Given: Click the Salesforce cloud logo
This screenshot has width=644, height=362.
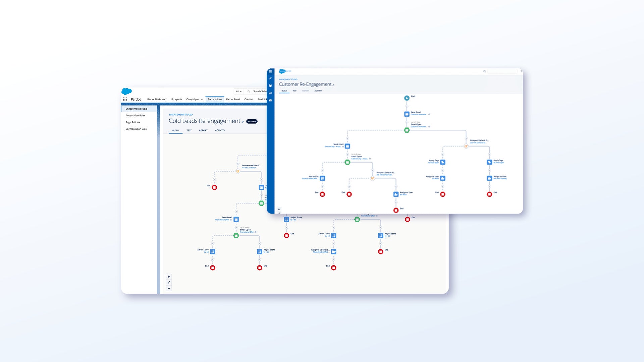Looking at the screenshot, I should (126, 91).
